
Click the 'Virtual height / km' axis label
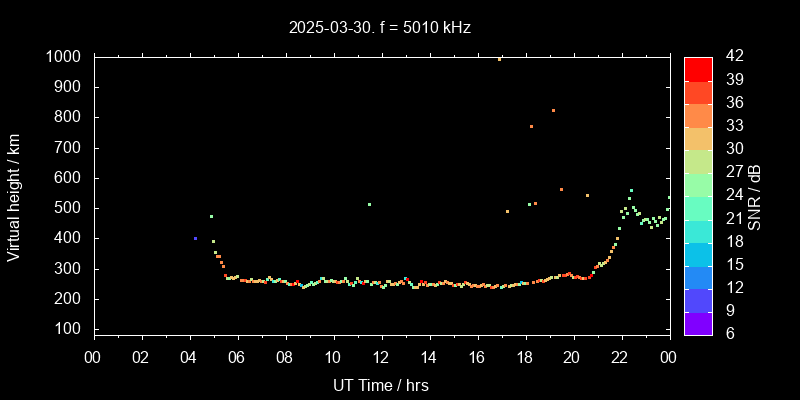(x=14, y=197)
